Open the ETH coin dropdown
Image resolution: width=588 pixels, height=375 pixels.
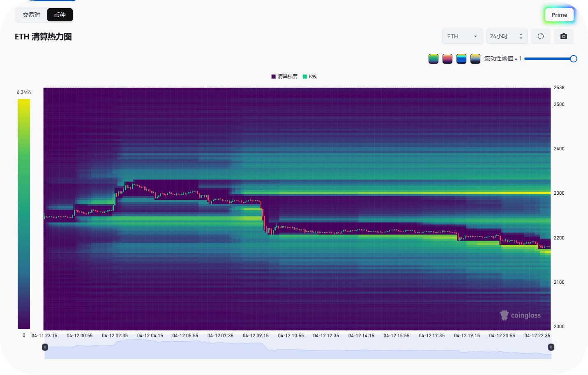462,36
